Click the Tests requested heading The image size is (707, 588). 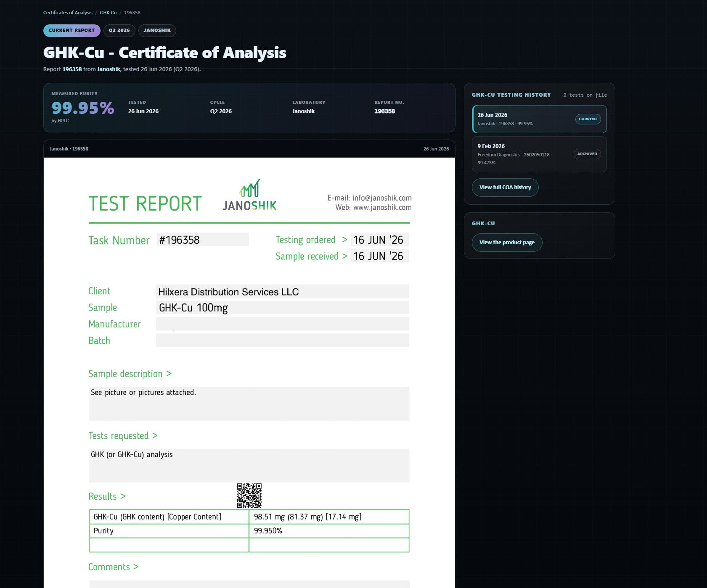pyautogui.click(x=123, y=436)
